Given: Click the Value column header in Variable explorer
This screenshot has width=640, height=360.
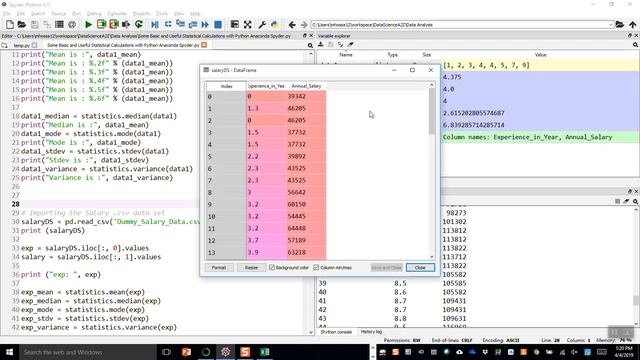Looking at the screenshot, I should pos(540,55).
